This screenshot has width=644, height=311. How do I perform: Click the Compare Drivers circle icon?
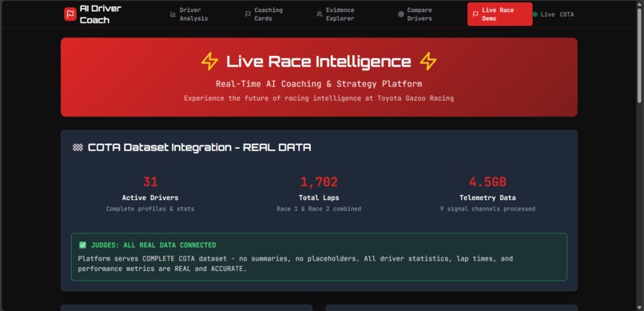401,14
